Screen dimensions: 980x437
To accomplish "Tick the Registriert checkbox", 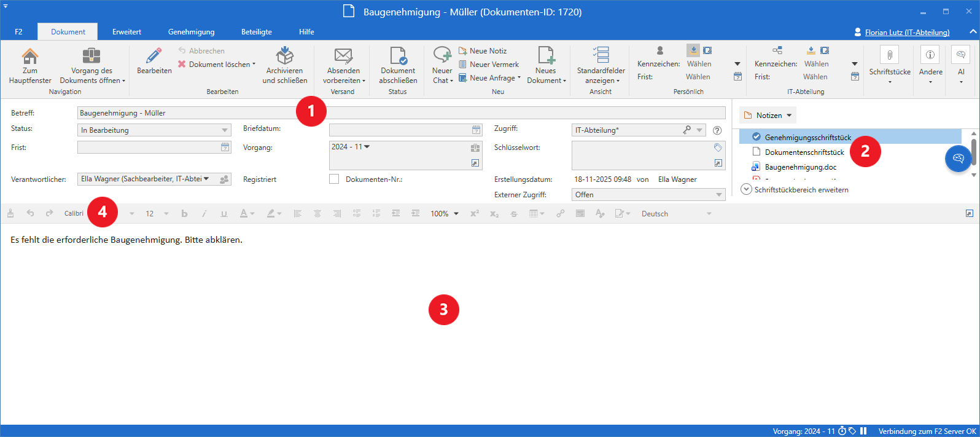I will tap(334, 179).
